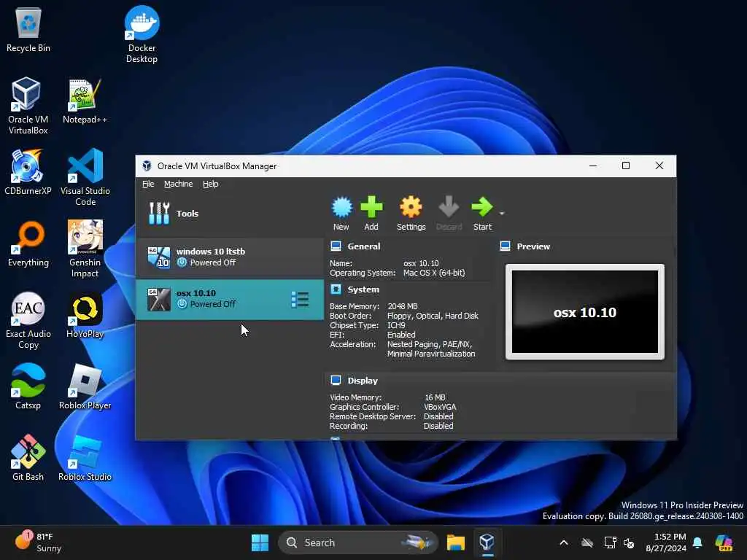747x560 pixels.
Task: Click the Preview section header
Action: (533, 246)
